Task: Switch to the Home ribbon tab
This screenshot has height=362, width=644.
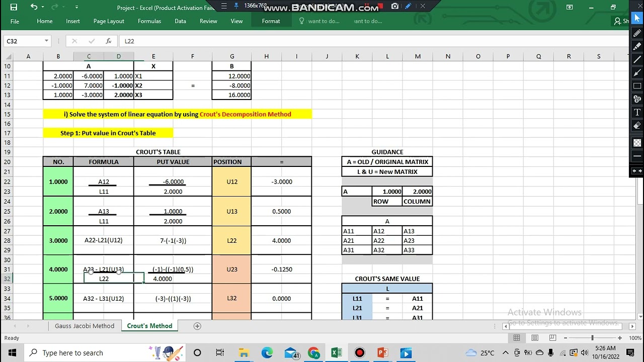Action: 44,21
